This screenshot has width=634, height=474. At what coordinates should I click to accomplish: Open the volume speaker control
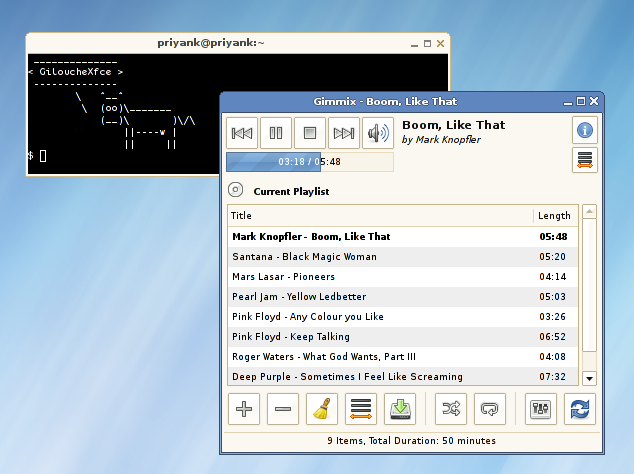click(378, 133)
